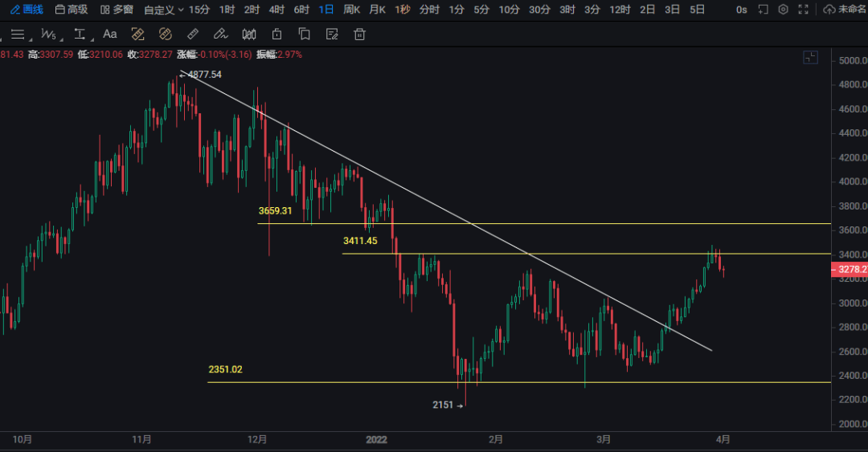Toggle the drawings lock icon

[276, 35]
